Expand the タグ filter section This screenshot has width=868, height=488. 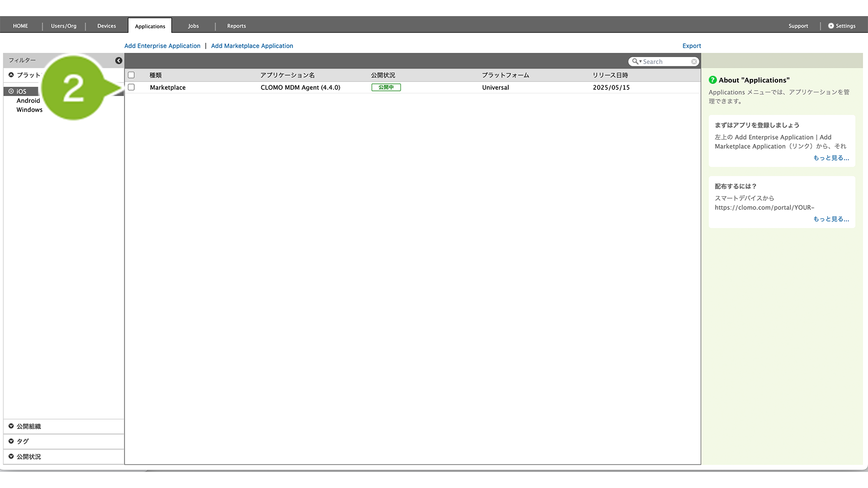[x=22, y=441]
